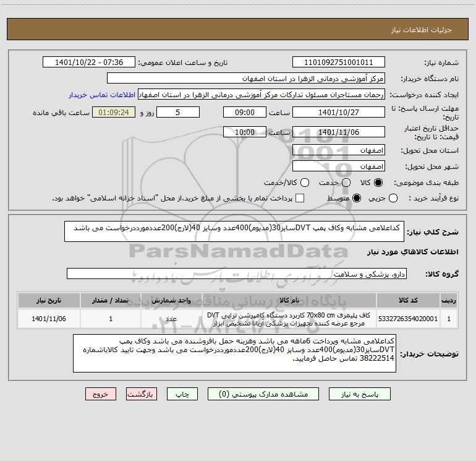Click the تاریخ نیاز column header
Image resolution: width=476 pixels, height=461 pixels.
[49, 300]
